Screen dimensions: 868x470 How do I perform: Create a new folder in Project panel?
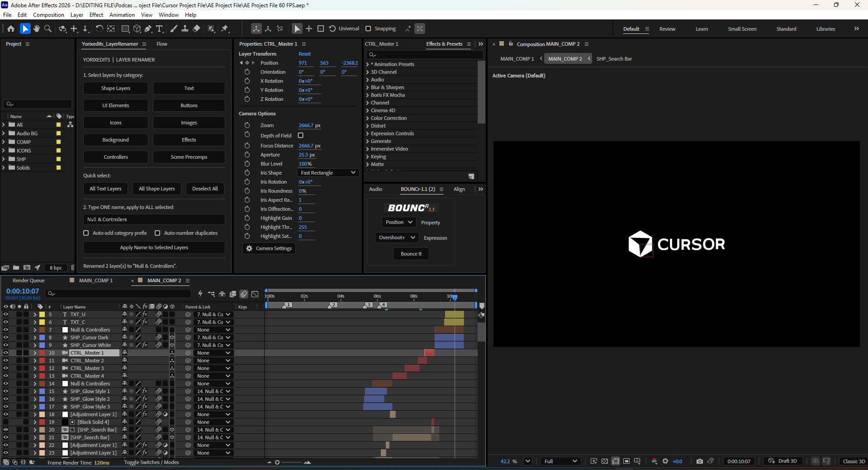(x=16, y=267)
